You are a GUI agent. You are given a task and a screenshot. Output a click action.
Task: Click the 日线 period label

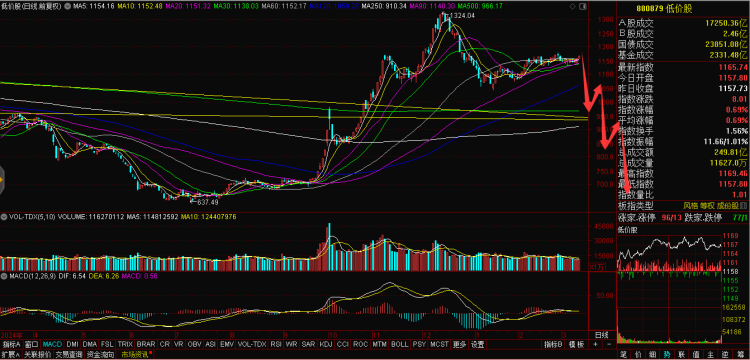[601, 334]
